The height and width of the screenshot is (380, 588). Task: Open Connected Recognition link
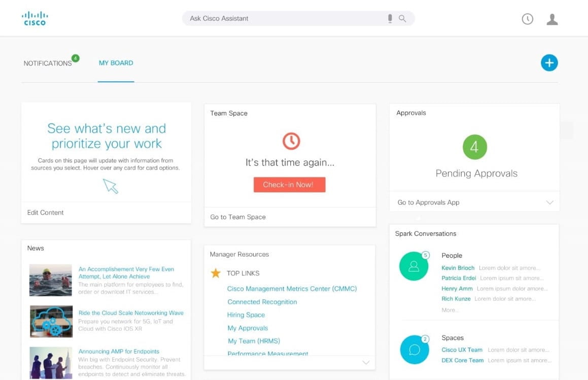[x=262, y=301]
